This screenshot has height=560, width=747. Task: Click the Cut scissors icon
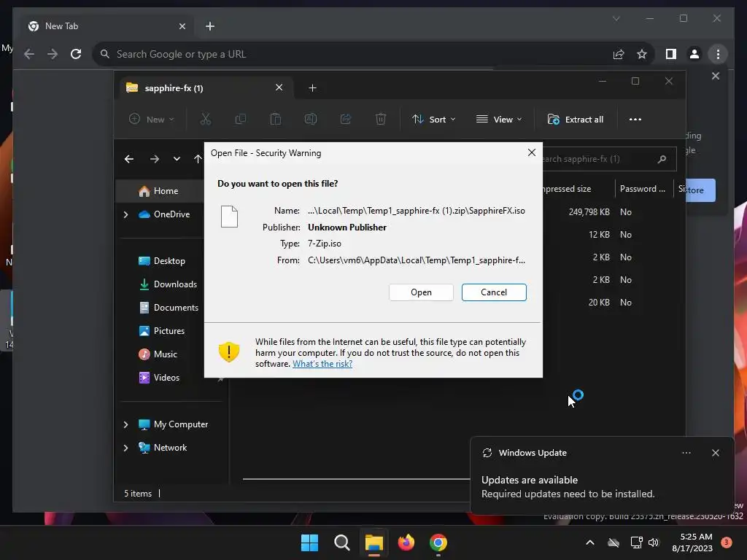point(205,120)
